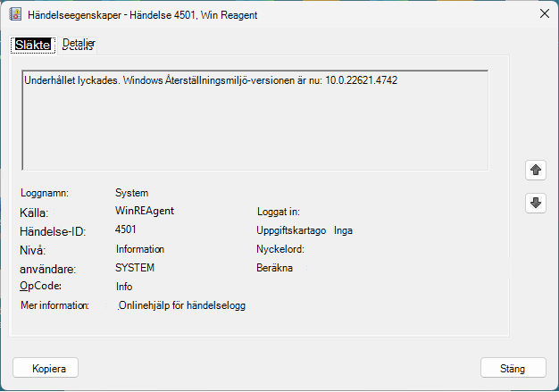Close the Händelseegenskaper dialog window
559x392 pixels.
pyautogui.click(x=545, y=14)
